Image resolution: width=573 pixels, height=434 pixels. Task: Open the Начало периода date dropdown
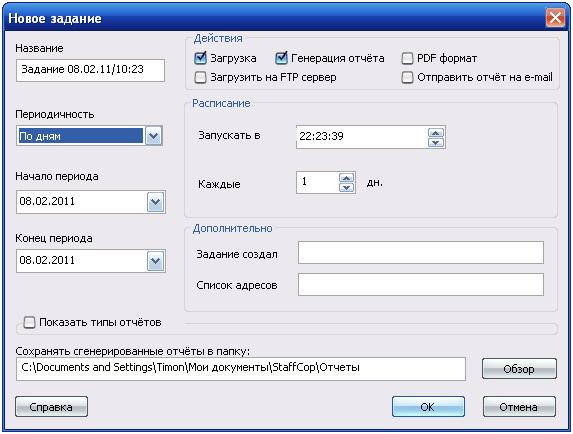point(156,202)
